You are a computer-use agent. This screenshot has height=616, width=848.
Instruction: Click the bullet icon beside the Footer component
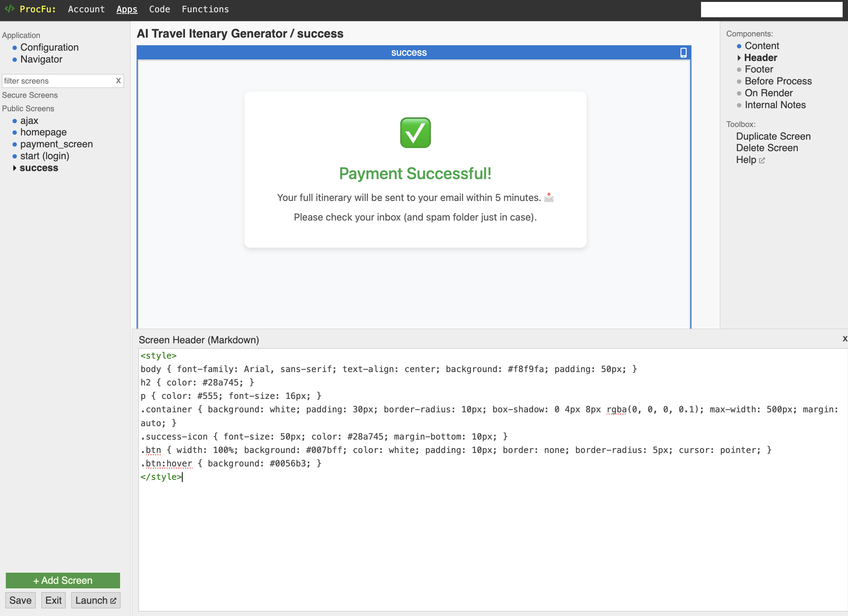739,70
